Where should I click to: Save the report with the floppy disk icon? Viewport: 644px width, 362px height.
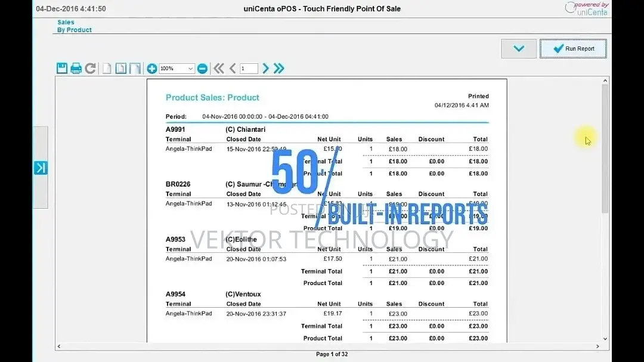click(x=62, y=68)
